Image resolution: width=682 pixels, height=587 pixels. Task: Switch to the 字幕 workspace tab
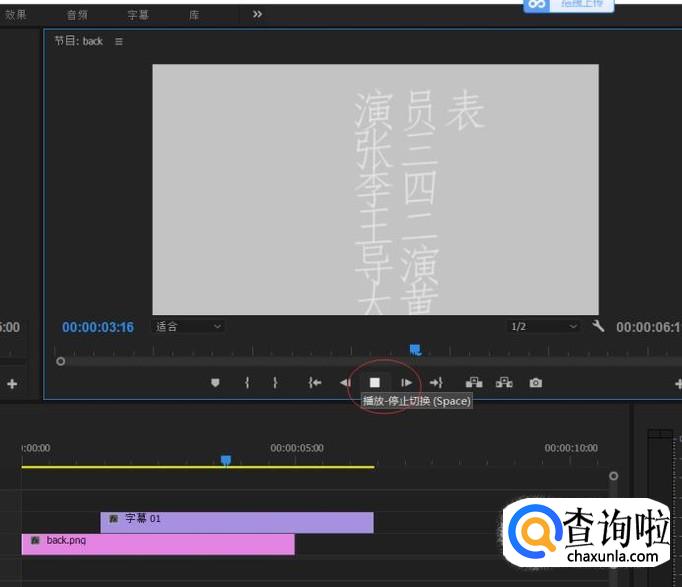[138, 15]
